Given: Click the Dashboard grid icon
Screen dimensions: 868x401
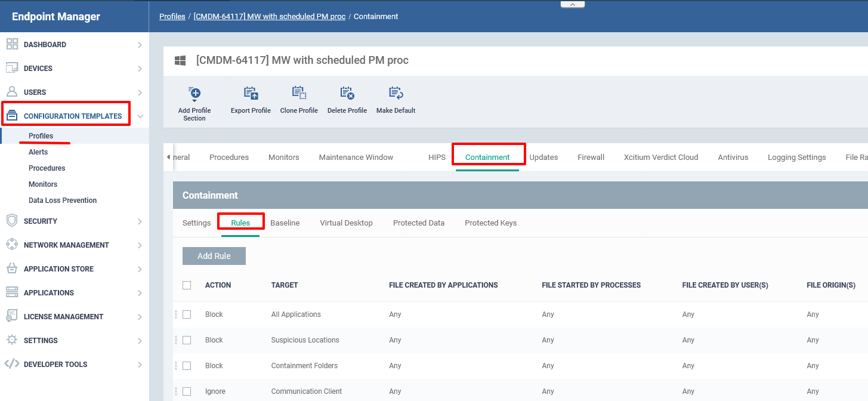Looking at the screenshot, I should coord(12,44).
